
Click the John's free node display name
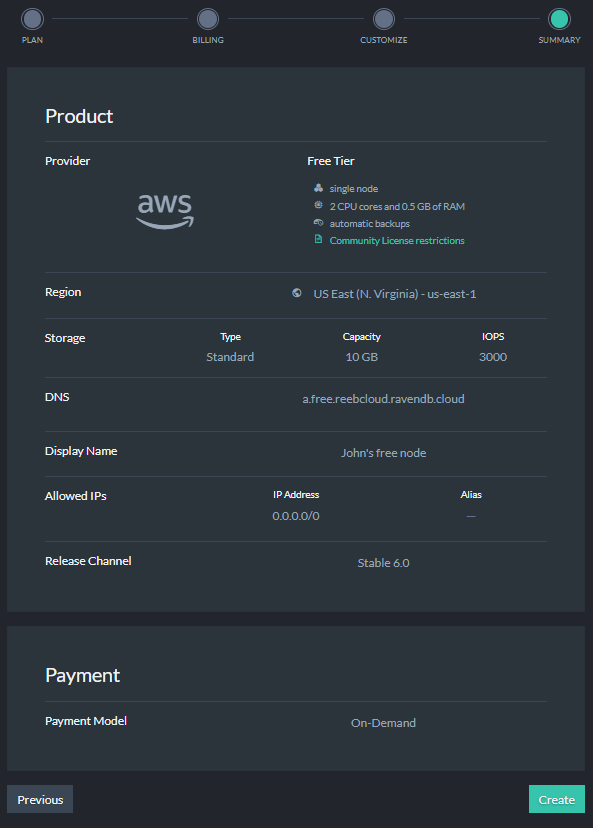tap(383, 453)
